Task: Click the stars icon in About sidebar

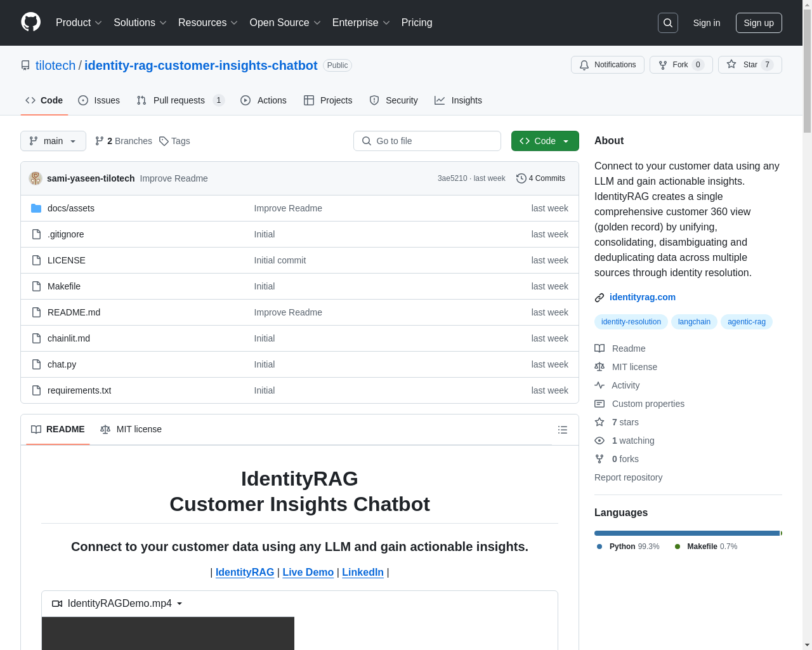Action: [599, 422]
